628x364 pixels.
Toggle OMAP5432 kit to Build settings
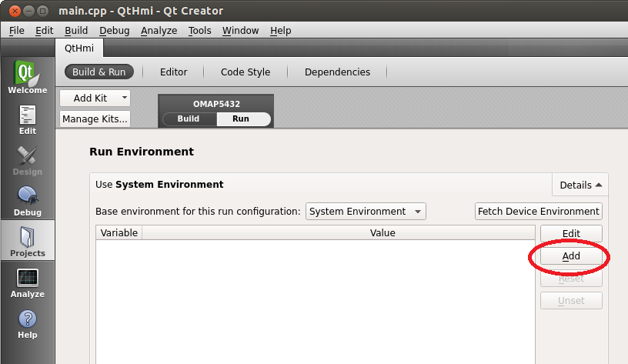point(188,119)
